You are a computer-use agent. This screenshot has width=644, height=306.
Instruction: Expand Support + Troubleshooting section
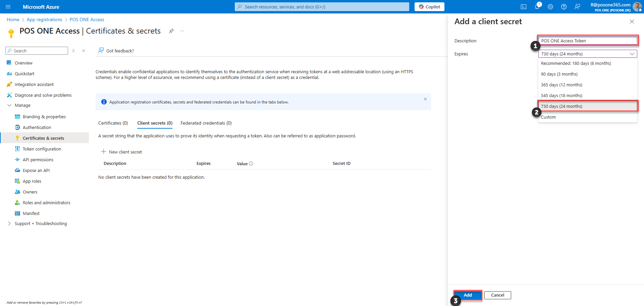(x=9, y=223)
